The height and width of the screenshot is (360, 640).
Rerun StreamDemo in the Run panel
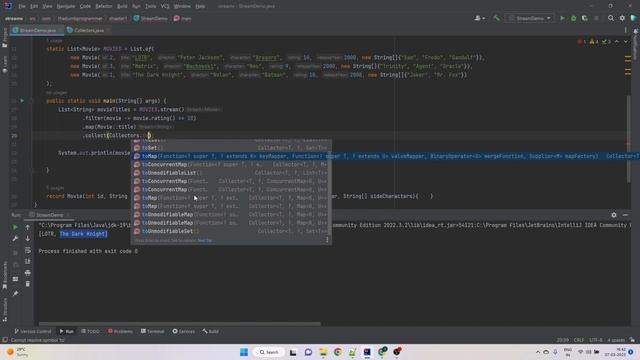(x=16, y=227)
